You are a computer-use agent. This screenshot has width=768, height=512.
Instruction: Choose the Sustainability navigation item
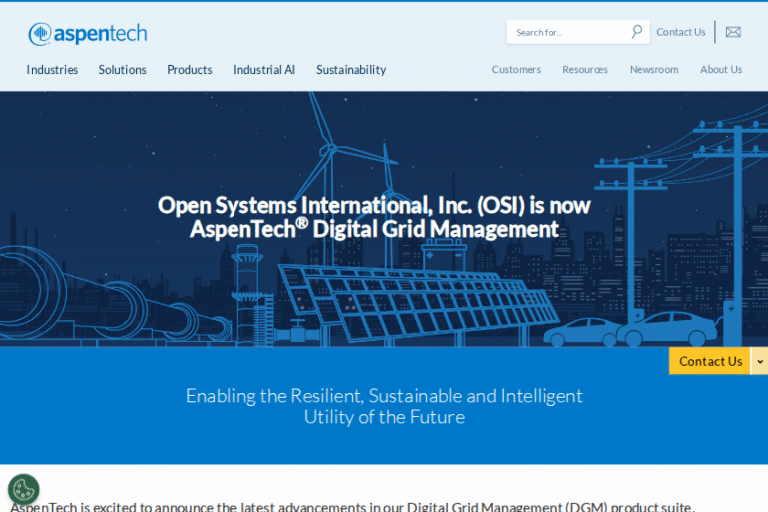(x=351, y=70)
